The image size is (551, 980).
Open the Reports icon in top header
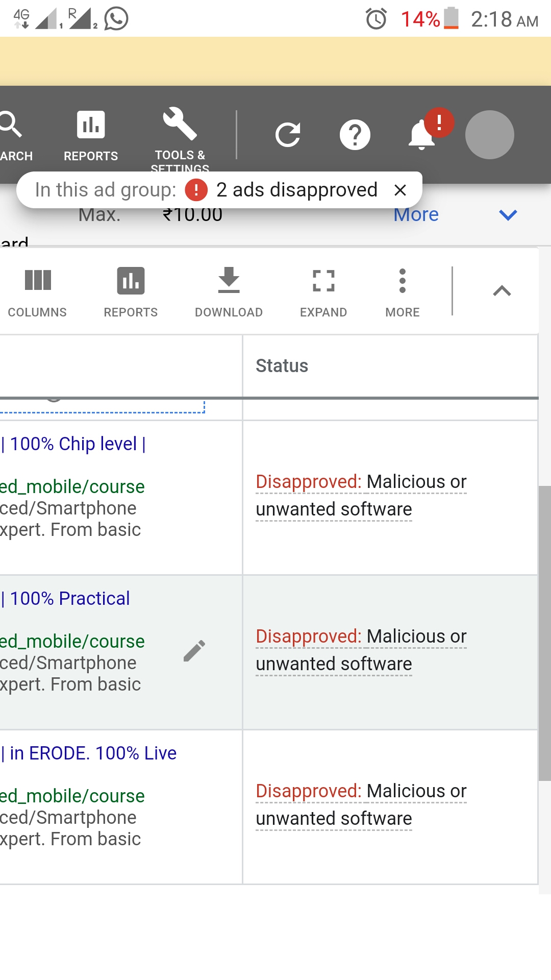[91, 135]
